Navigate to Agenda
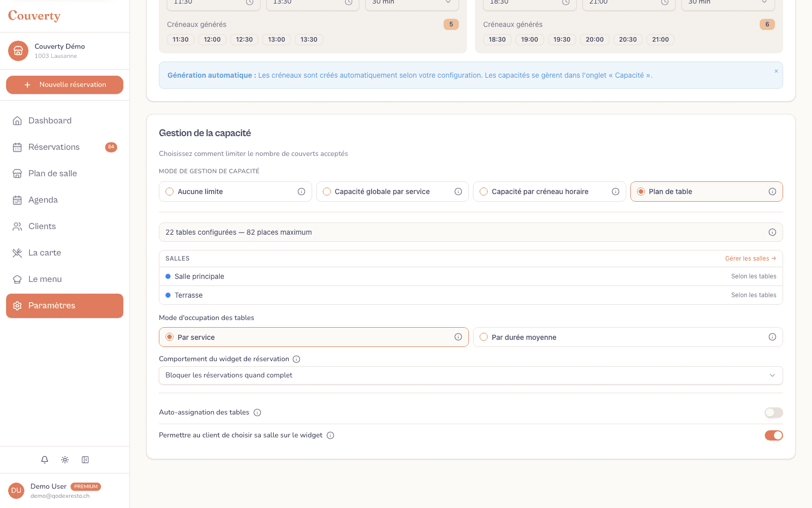812x508 pixels. [64, 200]
